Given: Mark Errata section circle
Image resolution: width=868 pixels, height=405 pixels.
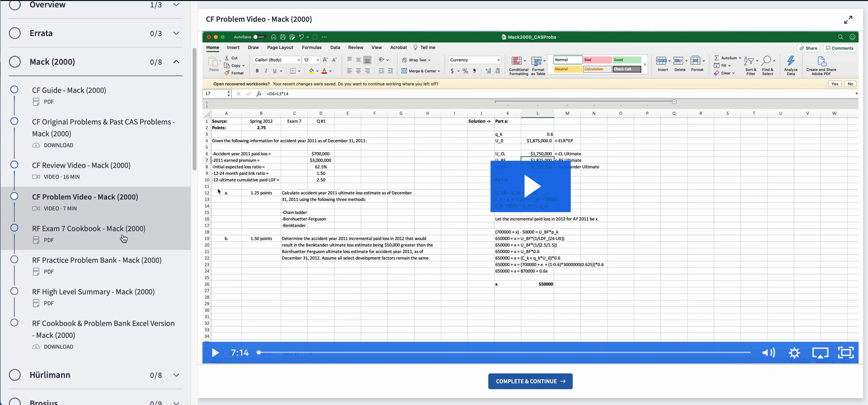Looking at the screenshot, I should [15, 33].
